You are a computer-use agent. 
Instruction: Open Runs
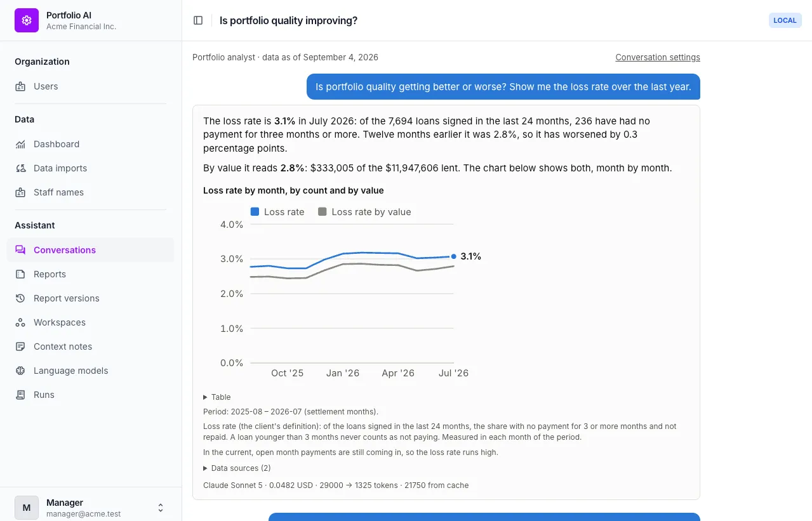point(90,395)
